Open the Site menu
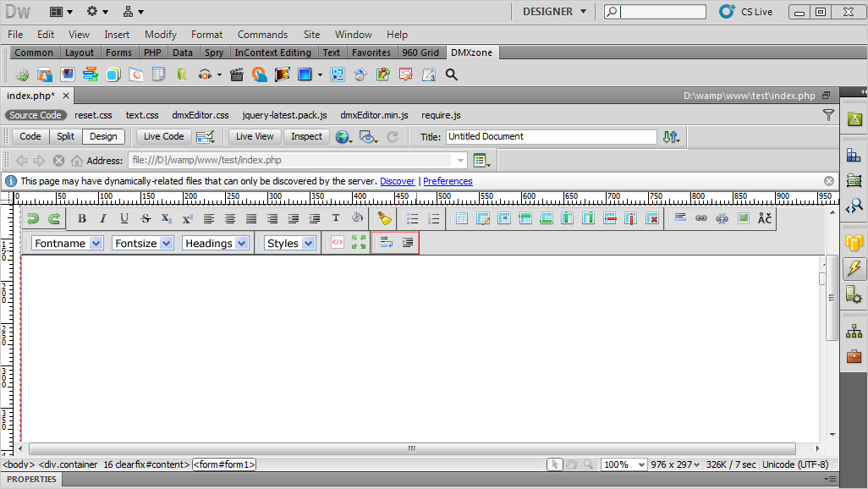Viewport: 868px width, 489px height. click(311, 35)
